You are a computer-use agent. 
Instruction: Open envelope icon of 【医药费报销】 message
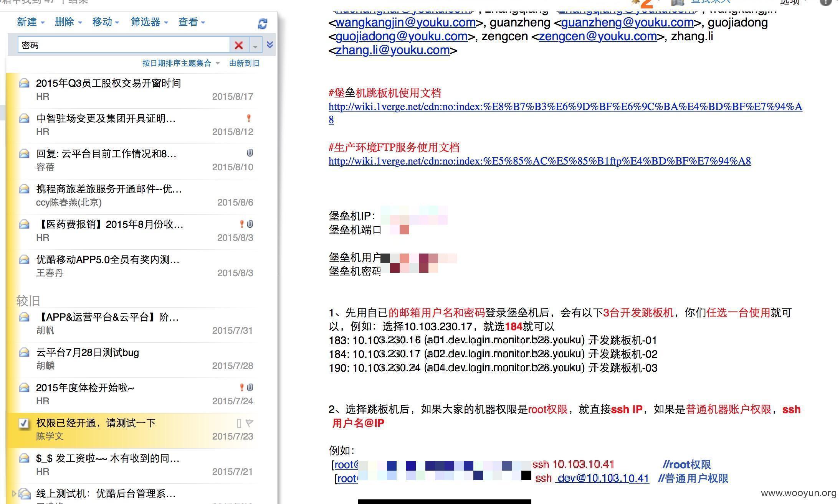coord(24,224)
